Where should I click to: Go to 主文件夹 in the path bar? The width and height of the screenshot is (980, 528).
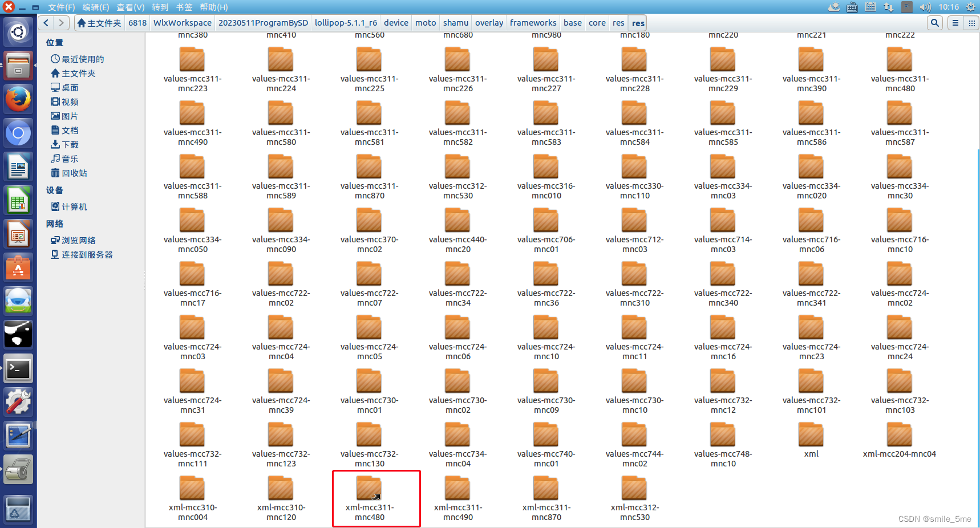click(x=99, y=23)
